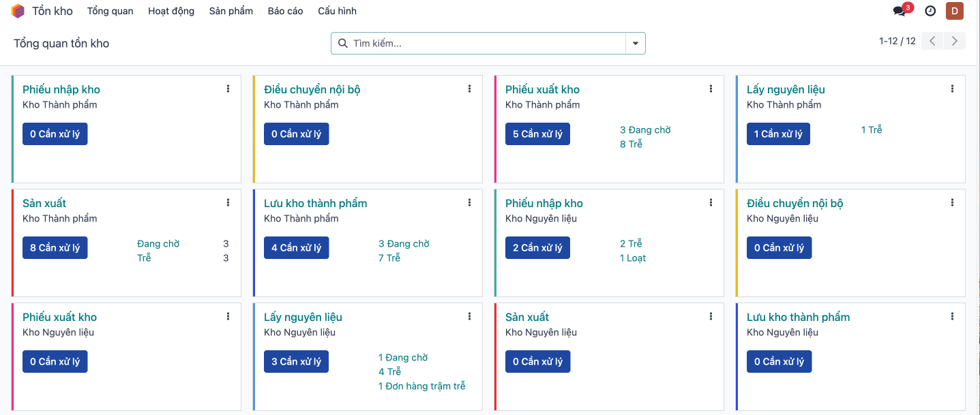This screenshot has height=415, width=980.
Task: Open the Báo cáo menu
Action: [286, 11]
